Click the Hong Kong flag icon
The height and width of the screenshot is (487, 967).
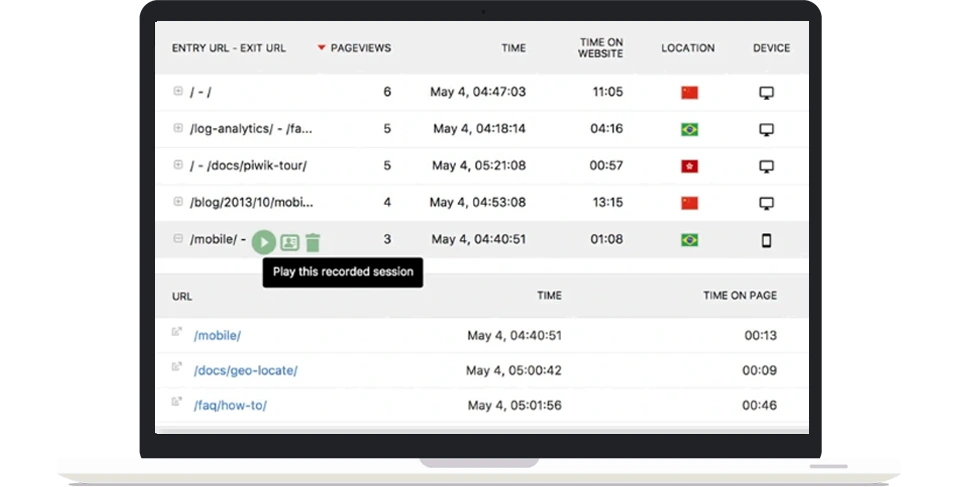click(x=688, y=167)
